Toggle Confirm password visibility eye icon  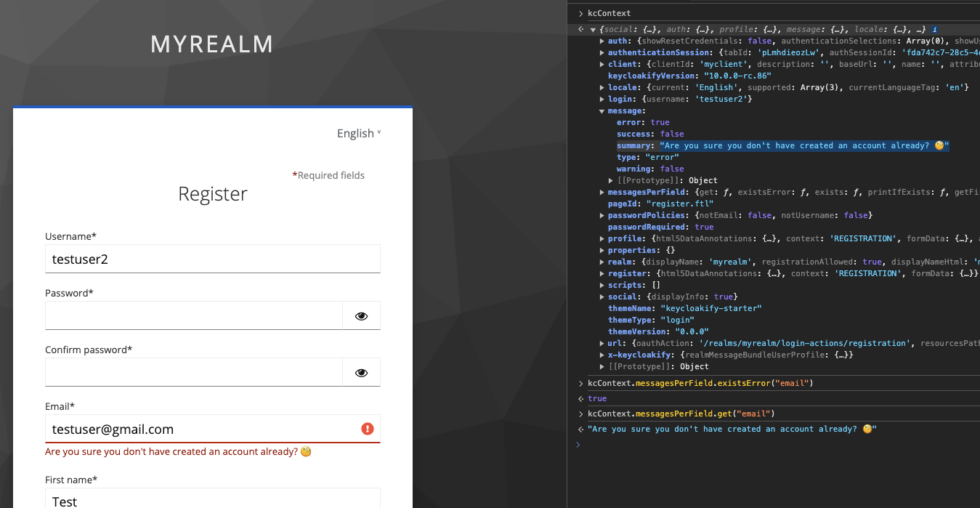pyautogui.click(x=361, y=373)
